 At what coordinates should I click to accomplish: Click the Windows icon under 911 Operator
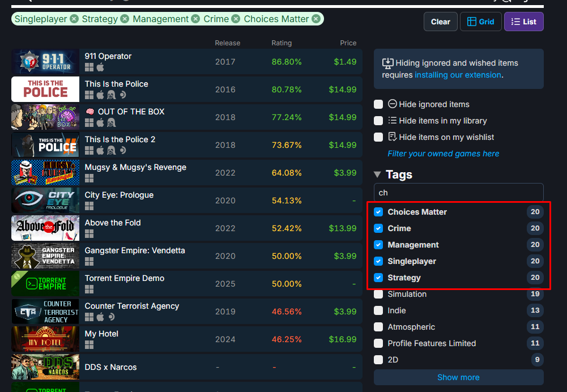pos(89,67)
